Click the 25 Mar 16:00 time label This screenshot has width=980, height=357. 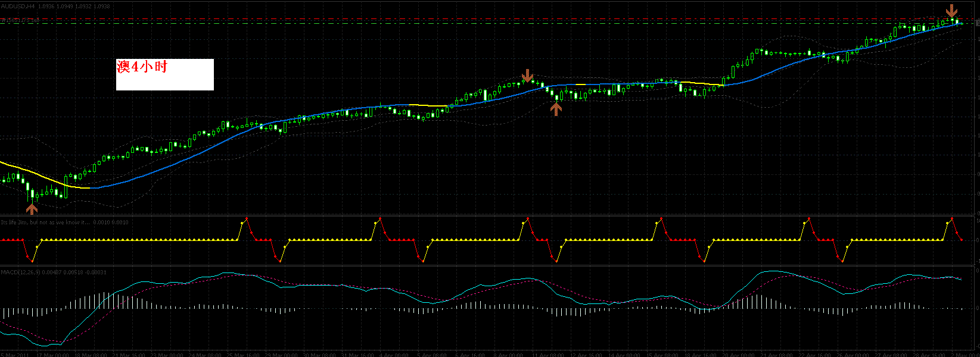pos(243,355)
